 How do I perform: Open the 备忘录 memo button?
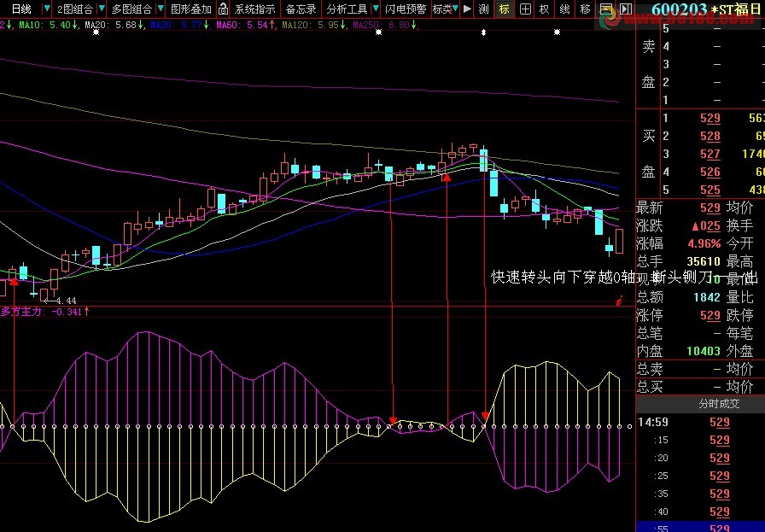click(x=301, y=9)
